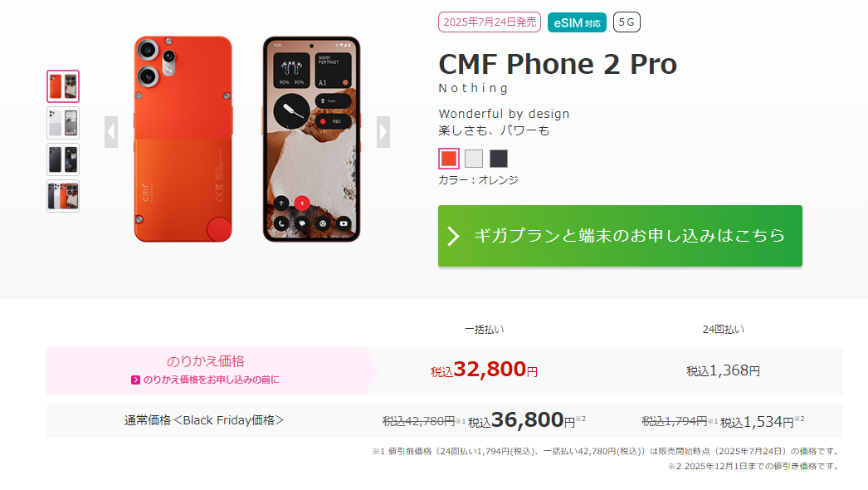This screenshot has width=868, height=490.
Task: Click the pink arrow icon beside のりかえ価格 link
Action: pos(135,380)
